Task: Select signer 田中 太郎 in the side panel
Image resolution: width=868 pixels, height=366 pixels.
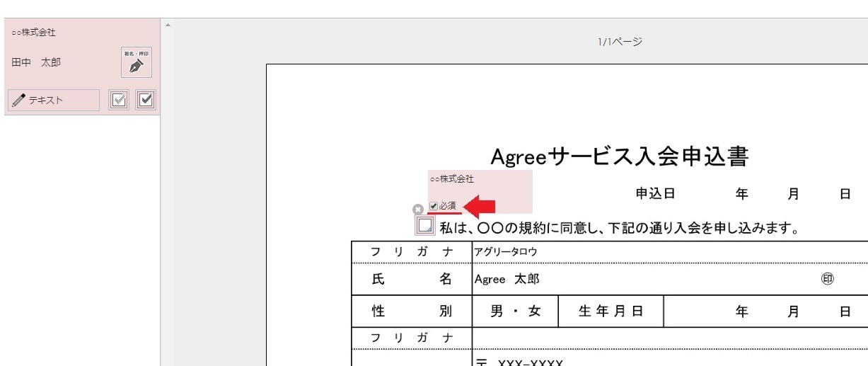Action: (x=36, y=62)
